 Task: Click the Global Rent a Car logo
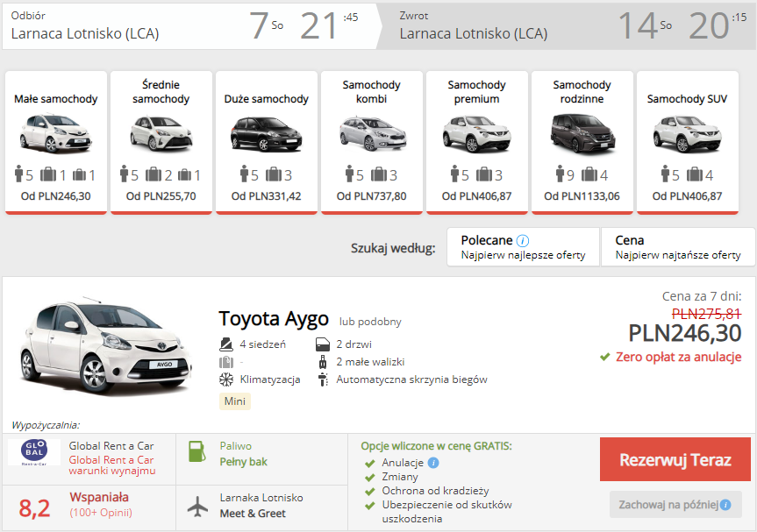34,452
